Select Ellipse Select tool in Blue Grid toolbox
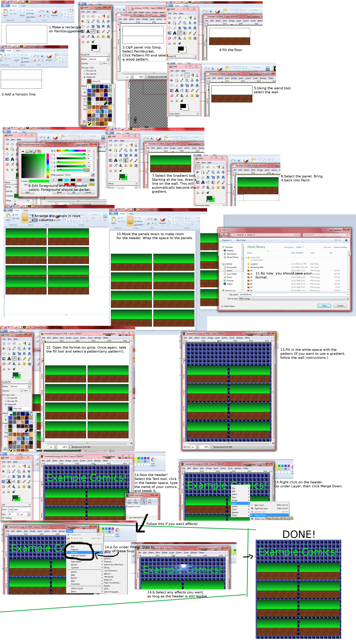Viewport: 356px width, 644px height. point(9,343)
